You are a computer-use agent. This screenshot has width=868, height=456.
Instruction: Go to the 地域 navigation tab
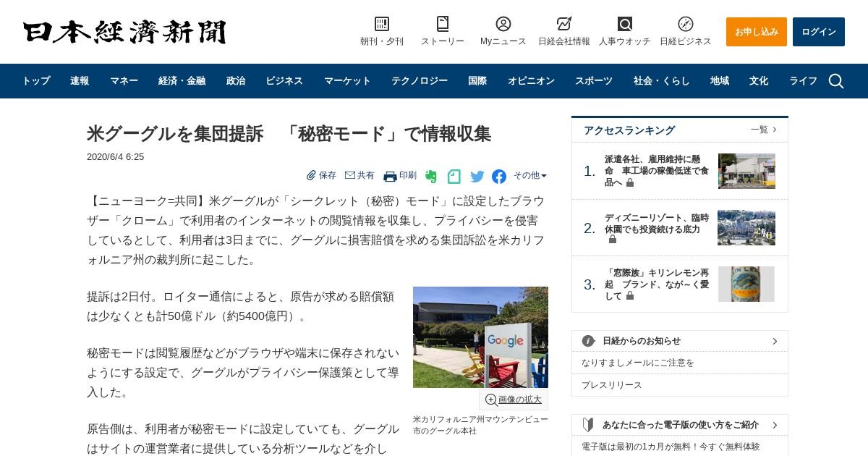(x=720, y=81)
